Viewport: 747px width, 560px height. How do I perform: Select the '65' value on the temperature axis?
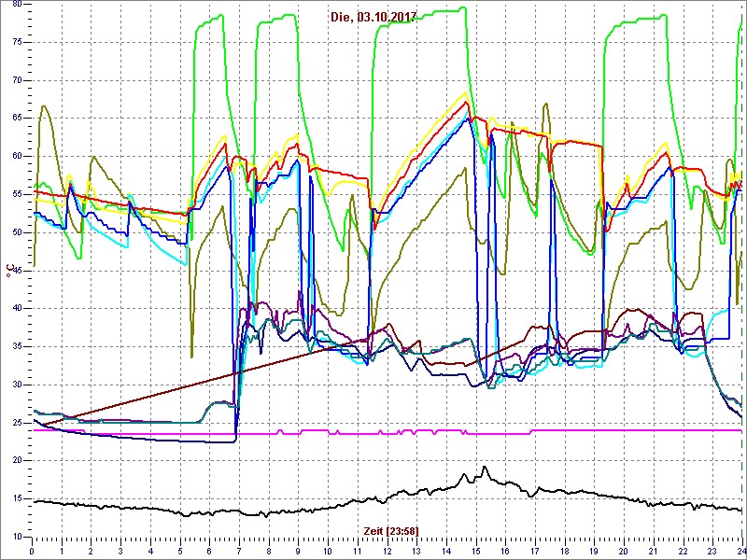pos(17,119)
